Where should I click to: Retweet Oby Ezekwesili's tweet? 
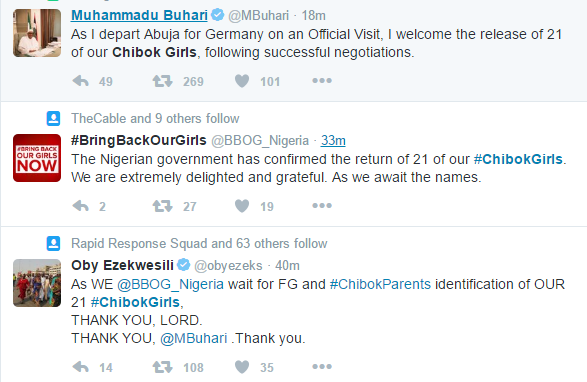pyautogui.click(x=162, y=367)
